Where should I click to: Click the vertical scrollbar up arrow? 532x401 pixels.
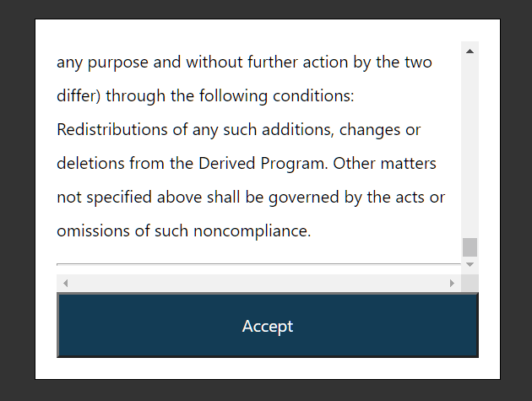[470, 51]
